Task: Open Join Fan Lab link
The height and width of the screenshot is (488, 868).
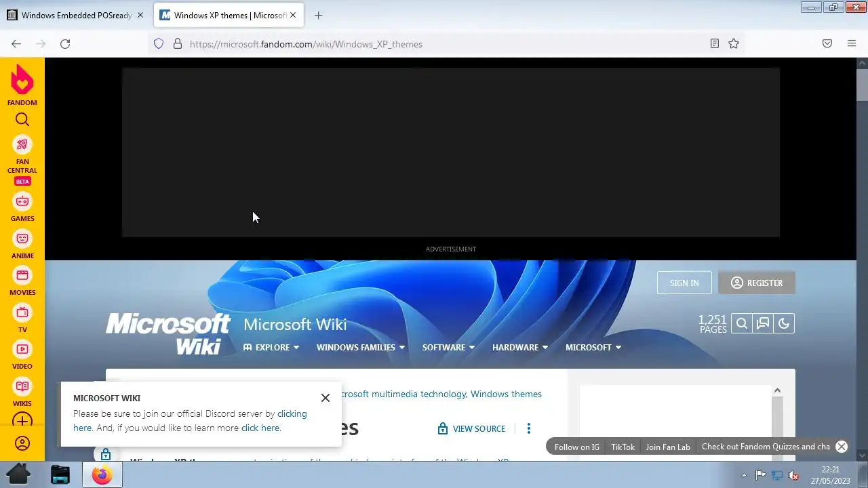Action: (668, 447)
